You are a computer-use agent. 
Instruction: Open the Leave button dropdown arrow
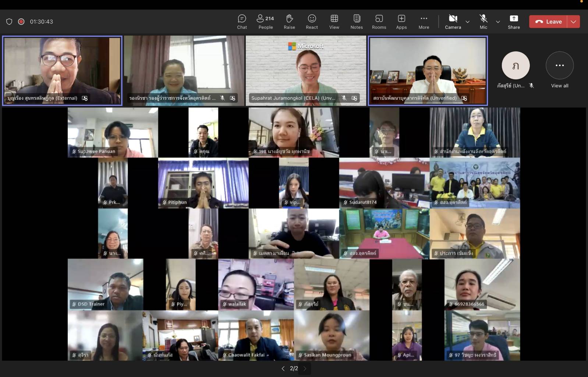(x=573, y=22)
